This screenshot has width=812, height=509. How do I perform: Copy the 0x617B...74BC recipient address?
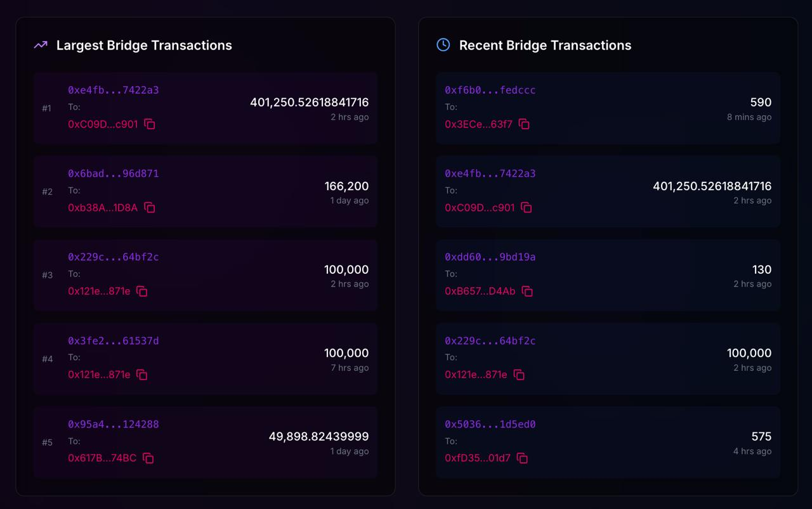[x=148, y=458]
